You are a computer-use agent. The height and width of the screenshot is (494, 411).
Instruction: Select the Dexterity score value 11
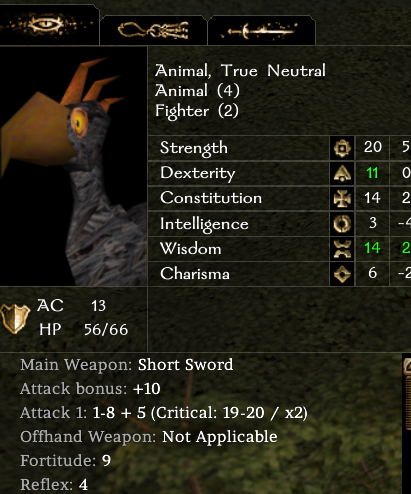[x=372, y=173]
